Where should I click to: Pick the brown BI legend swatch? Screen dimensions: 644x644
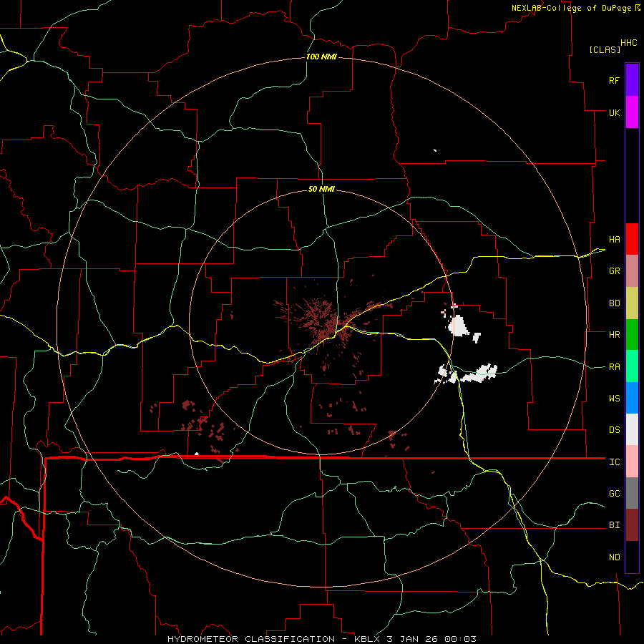coord(632,525)
